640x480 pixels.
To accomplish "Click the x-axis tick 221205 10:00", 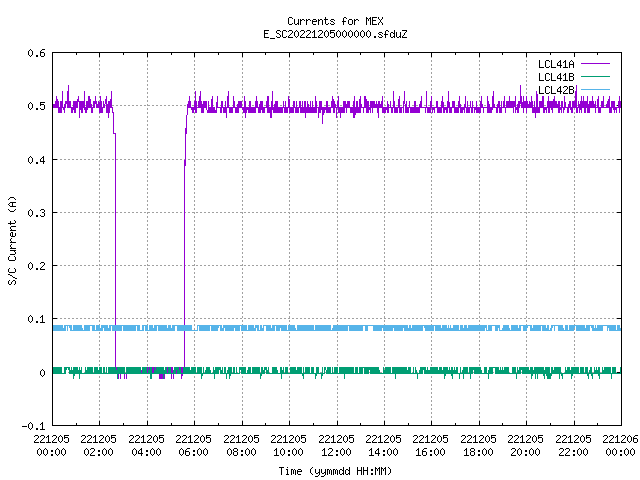I will [x=288, y=446].
